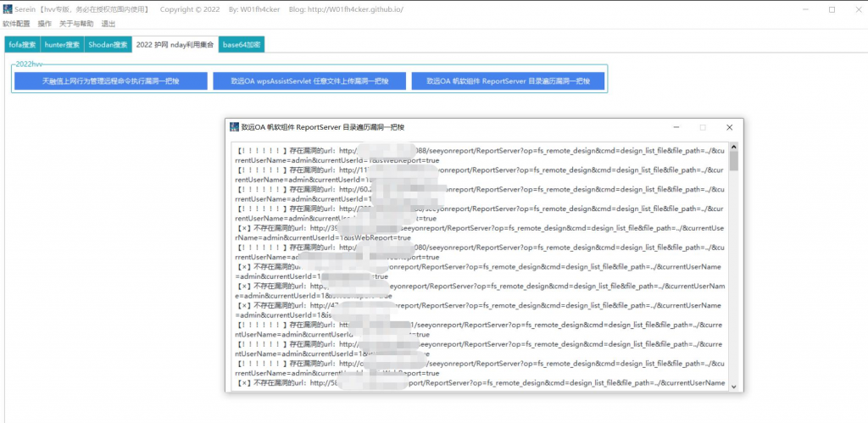Select the 2022 护网 nday利用集合 tab

(x=175, y=45)
